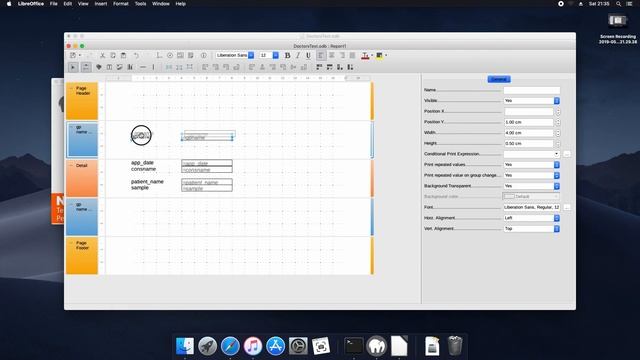Open the elephant app icon in Dock
Viewport: 640px width, 360px height.
376,346
